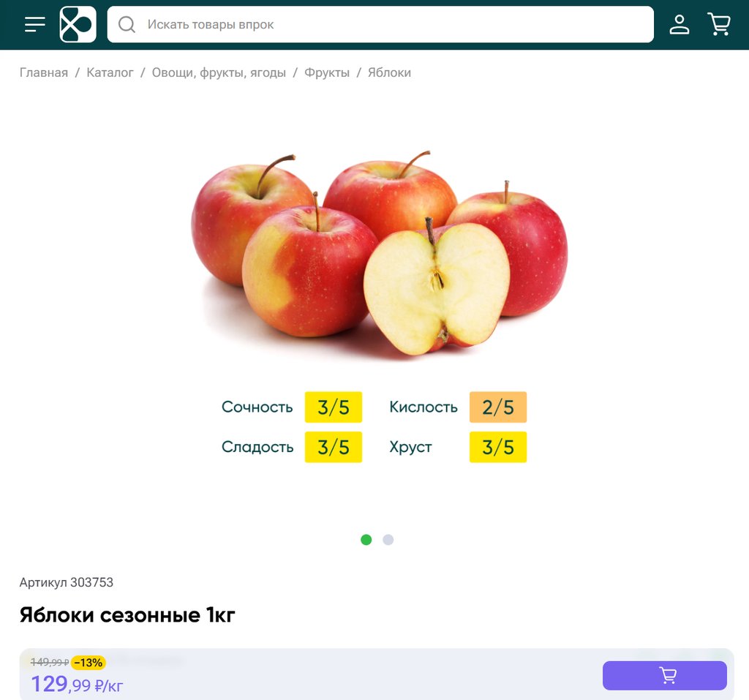Image resolution: width=749 pixels, height=700 pixels.
Task: Open the 'Каталог' breadcrumb link
Action: click(x=110, y=72)
